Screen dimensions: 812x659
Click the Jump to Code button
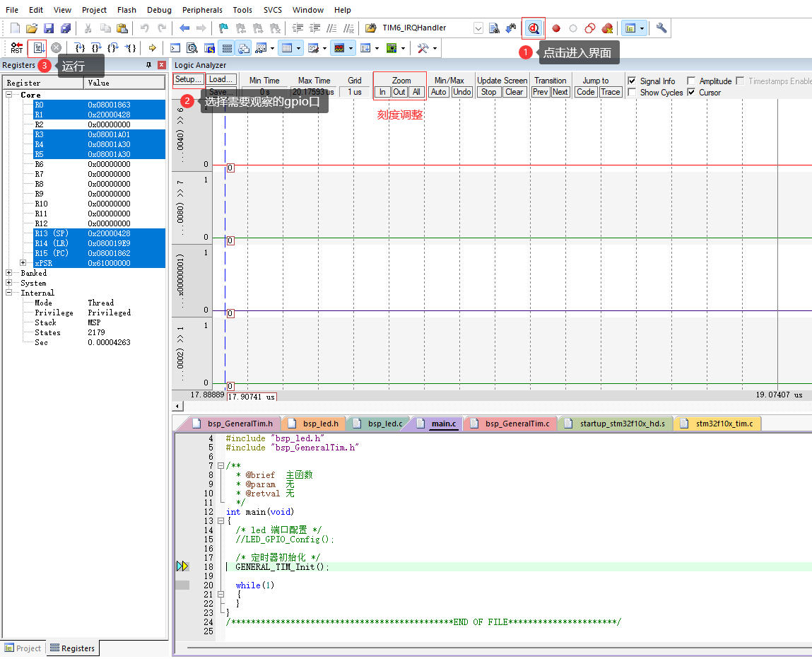point(586,92)
